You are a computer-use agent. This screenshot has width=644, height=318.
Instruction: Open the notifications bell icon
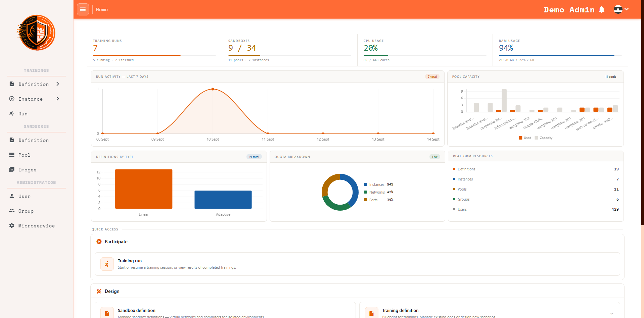(602, 9)
